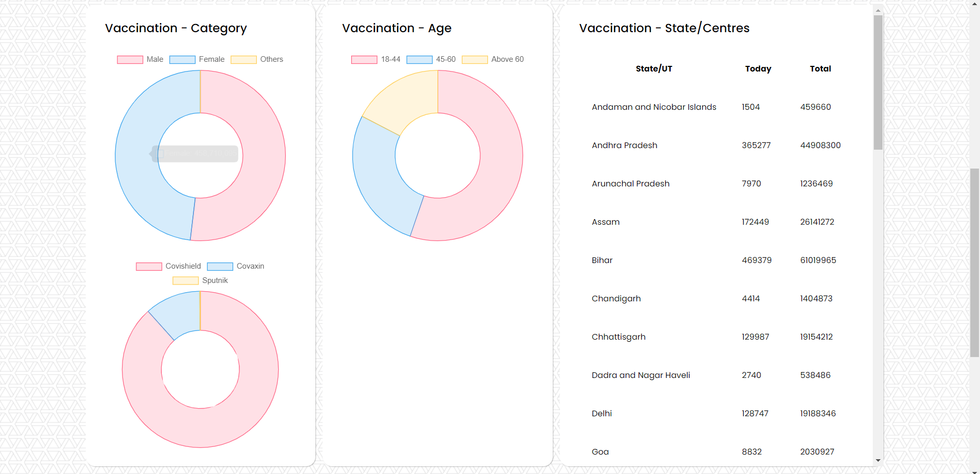Click the Covaxin legend color swatch
The image size is (980, 474).
coord(220,267)
